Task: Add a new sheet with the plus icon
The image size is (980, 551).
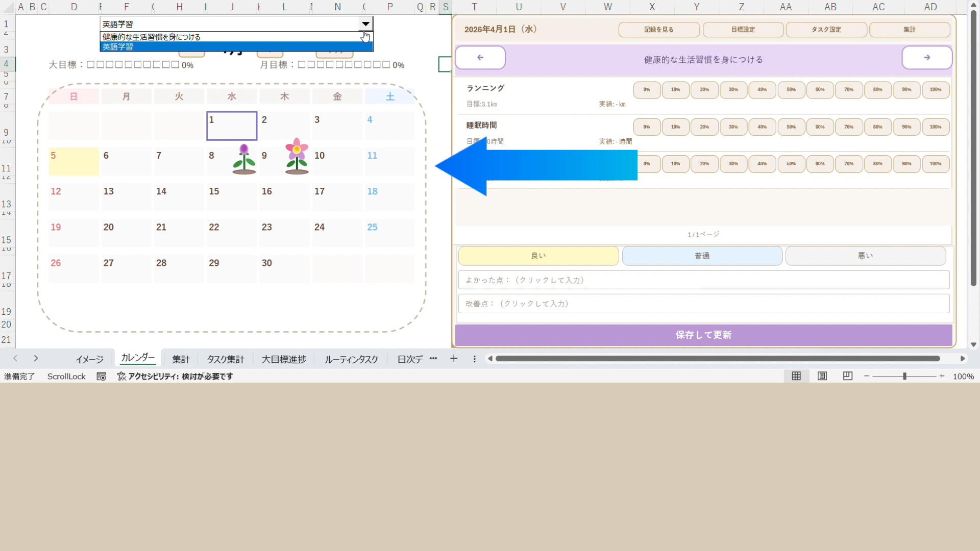Action: pos(453,359)
